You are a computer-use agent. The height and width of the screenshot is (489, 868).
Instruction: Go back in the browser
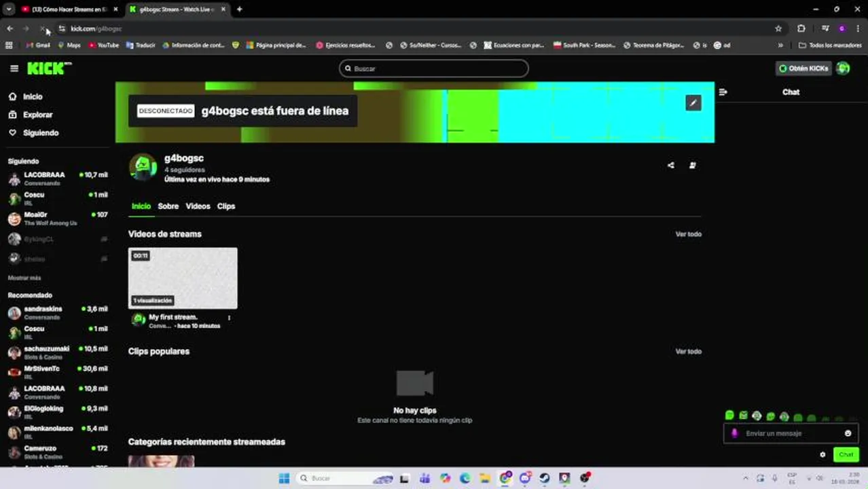10,29
